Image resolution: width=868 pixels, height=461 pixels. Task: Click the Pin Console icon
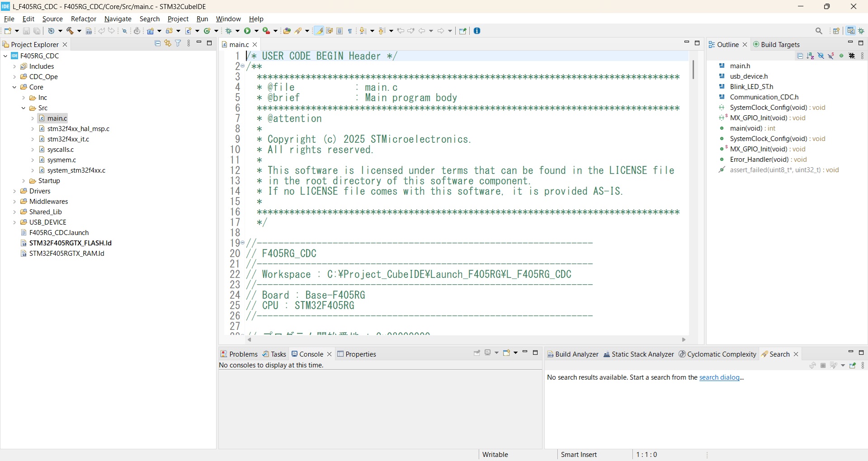[x=477, y=353]
